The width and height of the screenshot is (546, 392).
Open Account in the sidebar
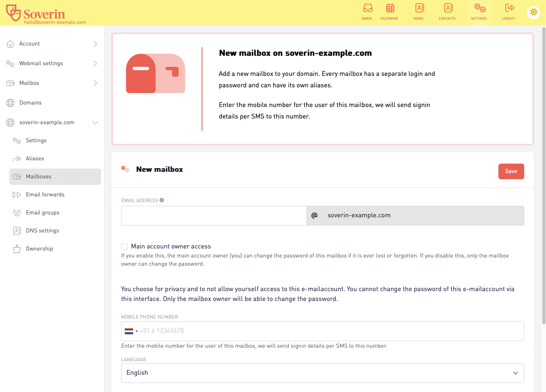click(x=30, y=44)
